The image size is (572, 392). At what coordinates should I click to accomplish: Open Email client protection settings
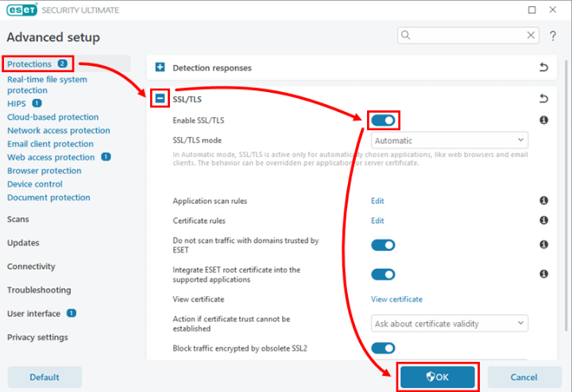[50, 144]
